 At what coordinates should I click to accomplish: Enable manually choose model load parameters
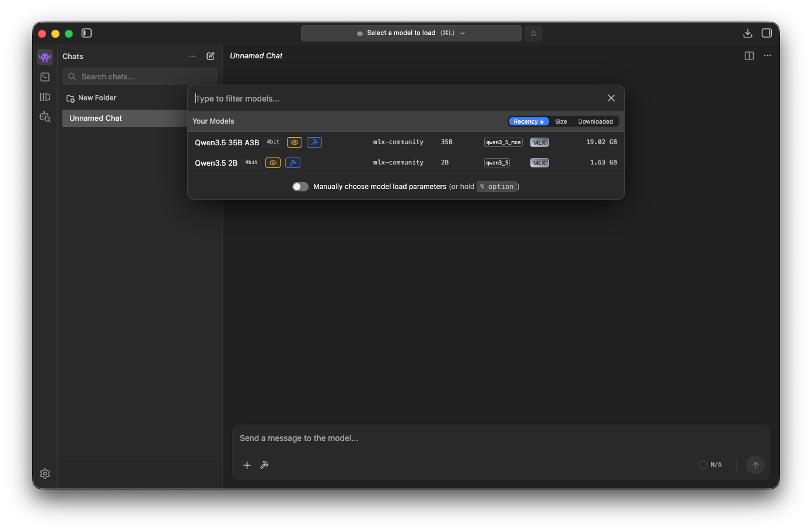(x=300, y=186)
